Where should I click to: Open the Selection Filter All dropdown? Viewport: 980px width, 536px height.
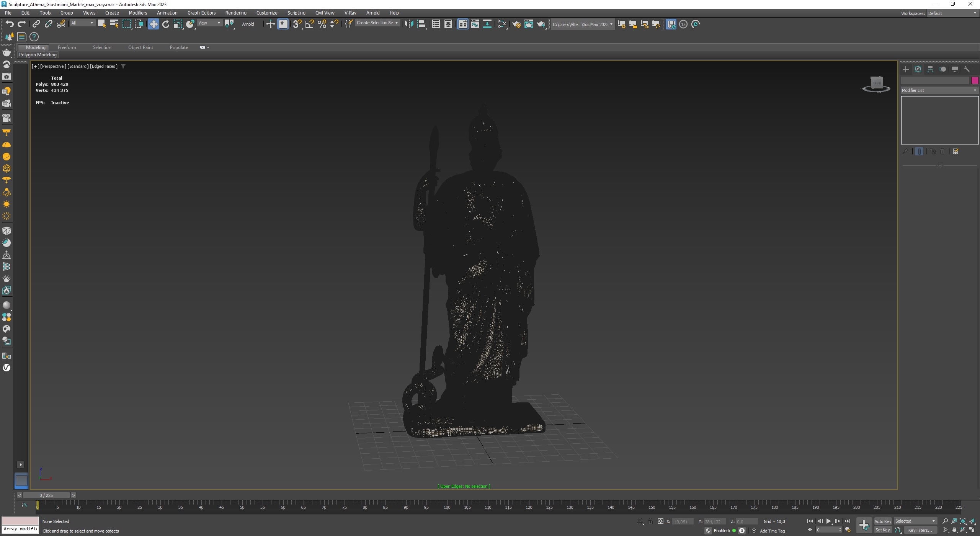[x=82, y=23]
